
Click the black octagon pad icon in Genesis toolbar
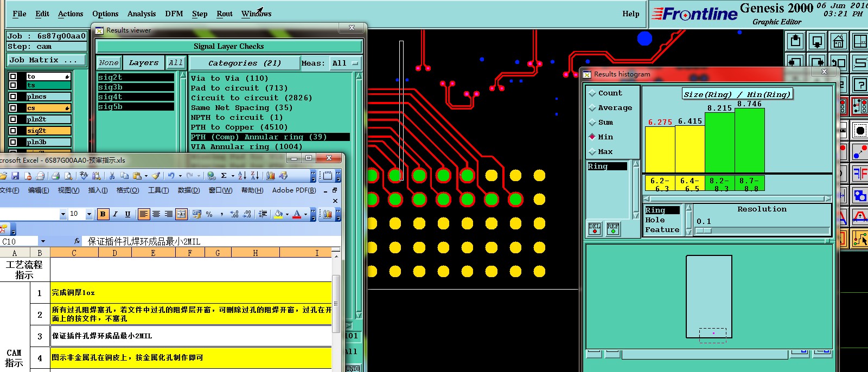coord(860,130)
